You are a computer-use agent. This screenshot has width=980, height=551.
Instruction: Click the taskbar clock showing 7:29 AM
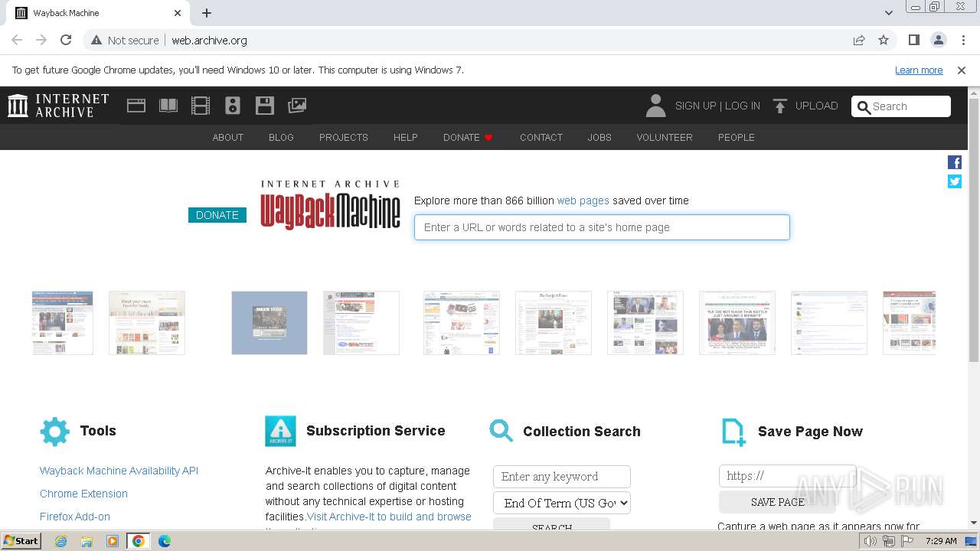click(x=941, y=541)
